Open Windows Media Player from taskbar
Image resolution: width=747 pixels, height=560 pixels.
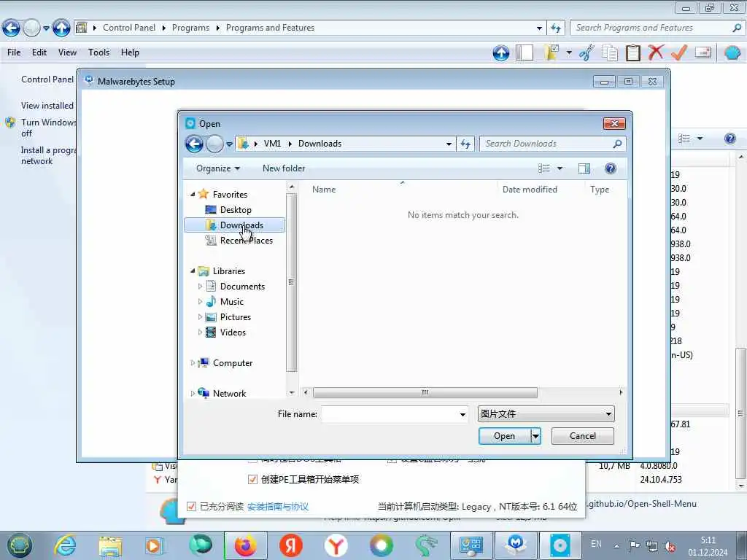[x=155, y=545]
